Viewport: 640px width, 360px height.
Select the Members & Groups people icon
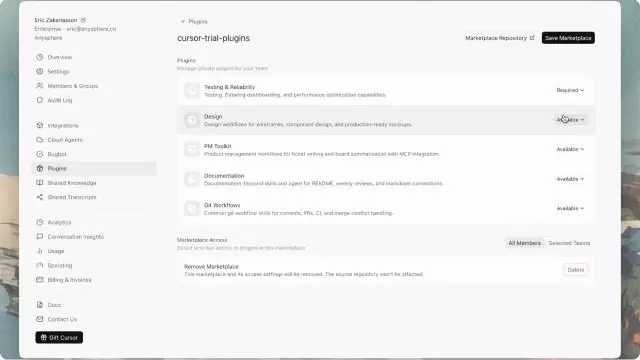pos(40,86)
